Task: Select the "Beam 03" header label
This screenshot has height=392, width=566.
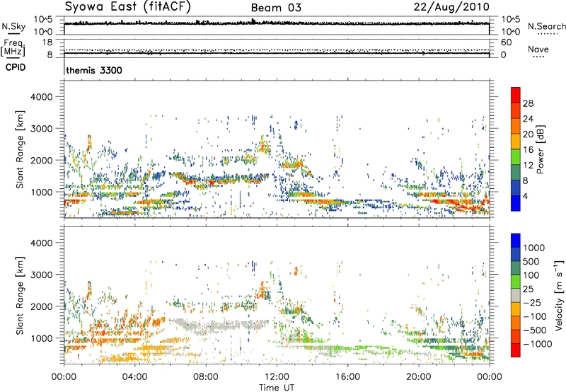Action: click(276, 8)
